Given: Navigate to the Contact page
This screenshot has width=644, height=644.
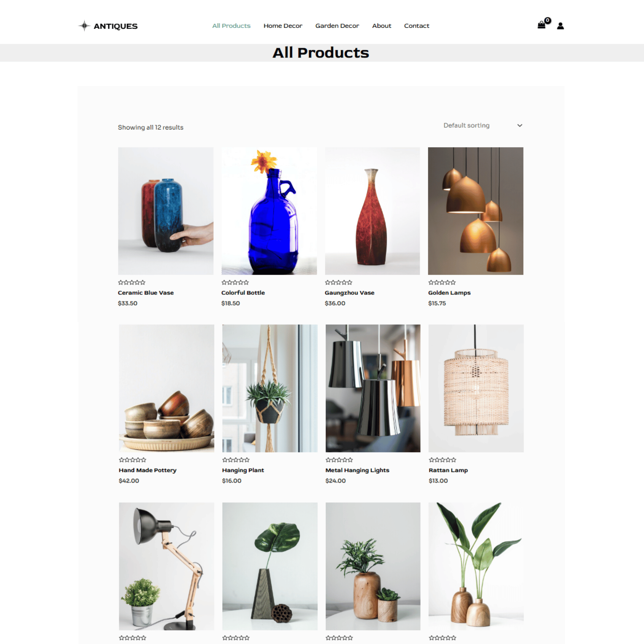Looking at the screenshot, I should (417, 26).
